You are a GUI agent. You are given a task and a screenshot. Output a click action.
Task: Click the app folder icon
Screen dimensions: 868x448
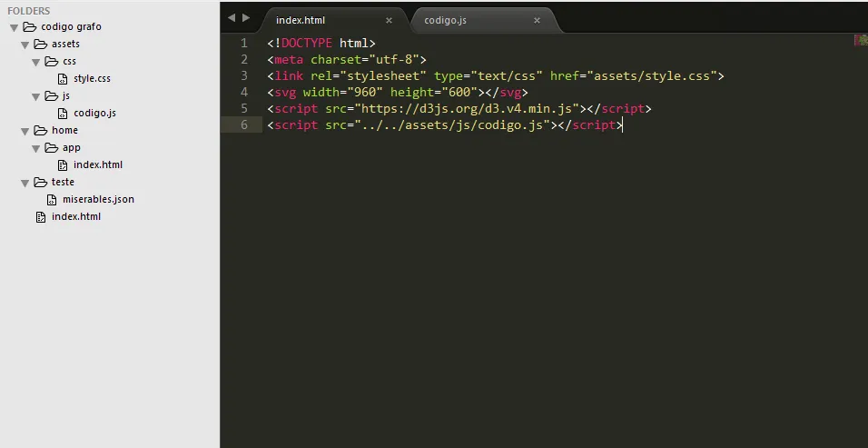point(52,147)
